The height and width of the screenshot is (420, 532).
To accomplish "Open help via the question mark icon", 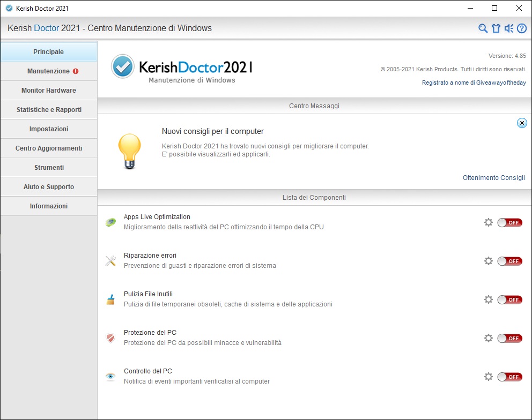I will tap(522, 28).
